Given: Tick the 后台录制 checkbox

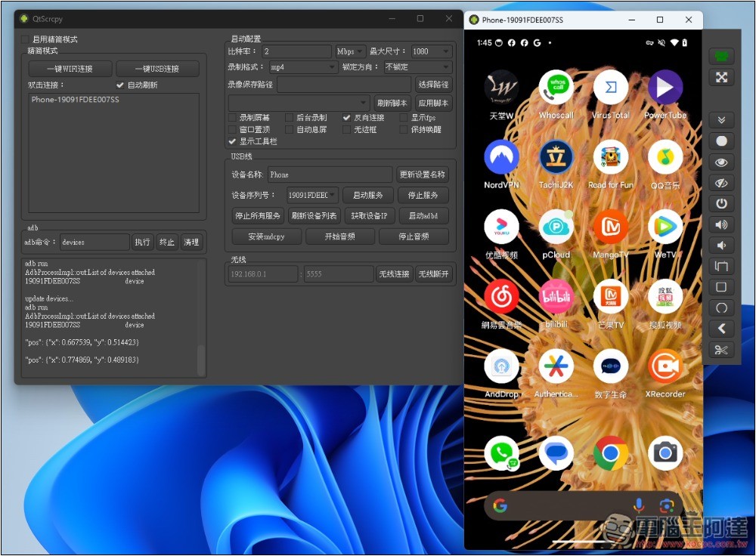Looking at the screenshot, I should (290, 118).
